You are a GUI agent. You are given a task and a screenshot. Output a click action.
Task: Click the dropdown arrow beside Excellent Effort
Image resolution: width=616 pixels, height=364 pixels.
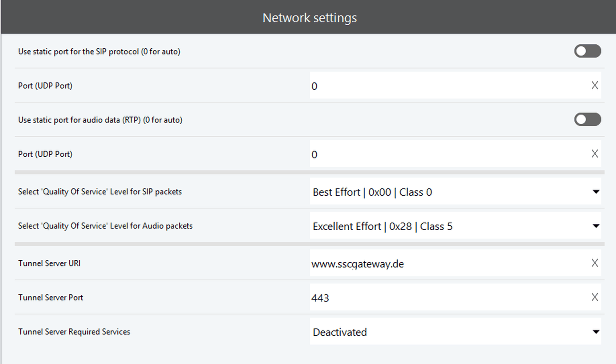596,226
